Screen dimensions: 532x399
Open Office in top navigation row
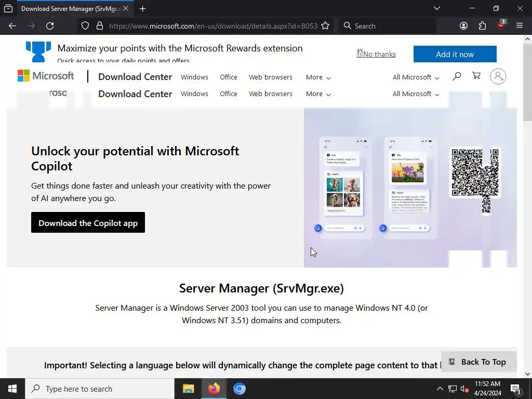229,77
